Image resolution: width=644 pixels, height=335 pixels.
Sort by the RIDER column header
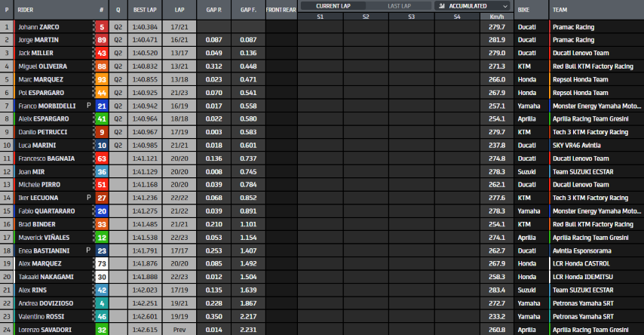pyautogui.click(x=26, y=10)
